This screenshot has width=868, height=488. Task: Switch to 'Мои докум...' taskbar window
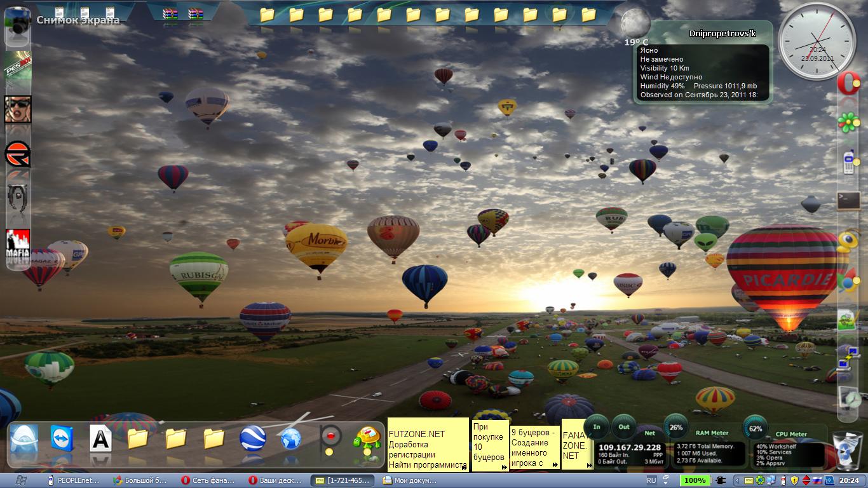[x=410, y=480]
